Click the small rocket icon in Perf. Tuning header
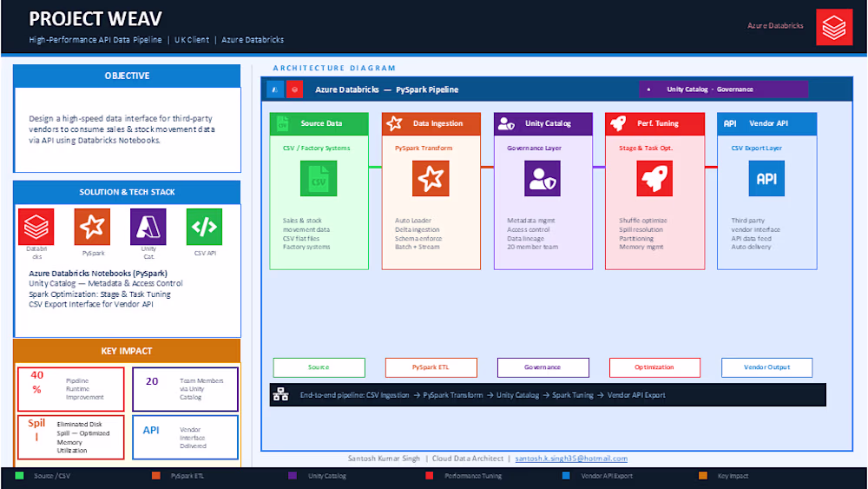 (618, 123)
